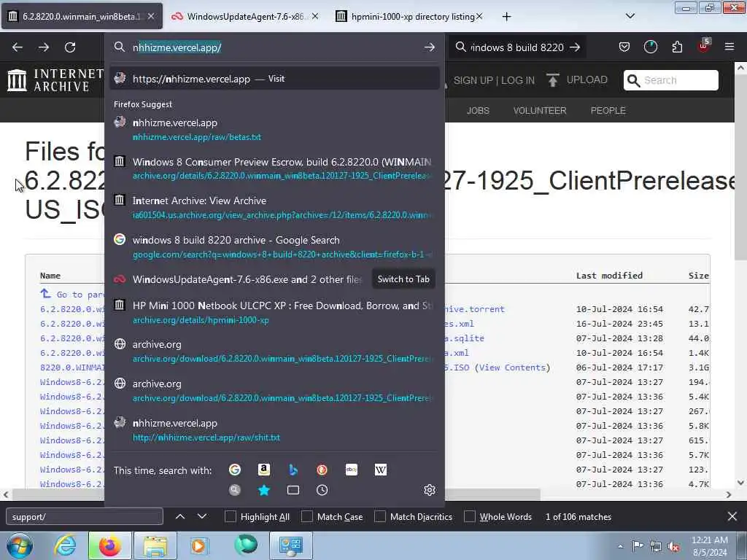Click the Internet Archive logo
Viewport: 747px width, 560px height.
(55, 79)
